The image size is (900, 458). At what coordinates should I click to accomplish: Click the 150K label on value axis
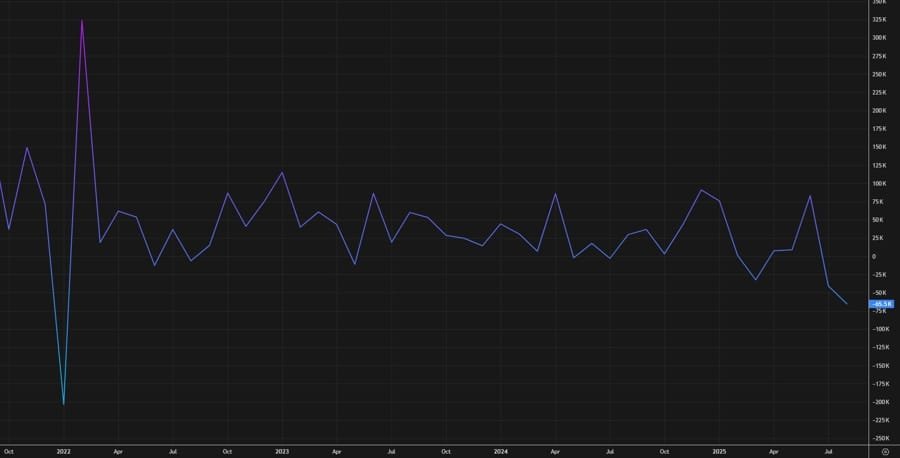[x=879, y=147]
